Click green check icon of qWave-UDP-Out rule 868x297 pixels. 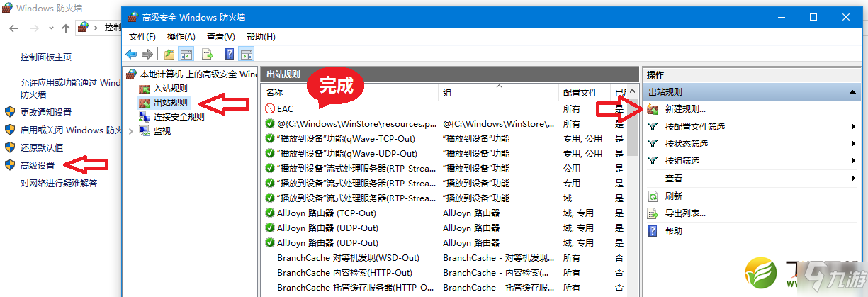tap(270, 153)
